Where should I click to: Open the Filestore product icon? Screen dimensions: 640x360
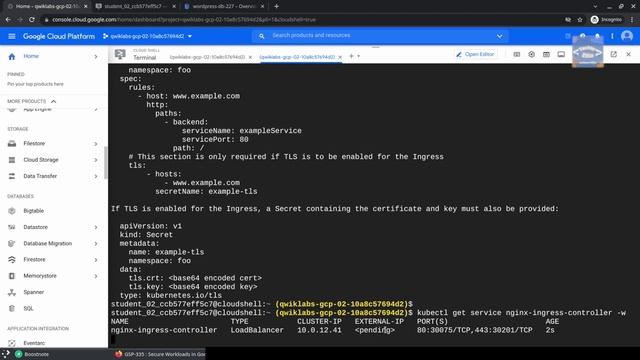(x=12, y=144)
